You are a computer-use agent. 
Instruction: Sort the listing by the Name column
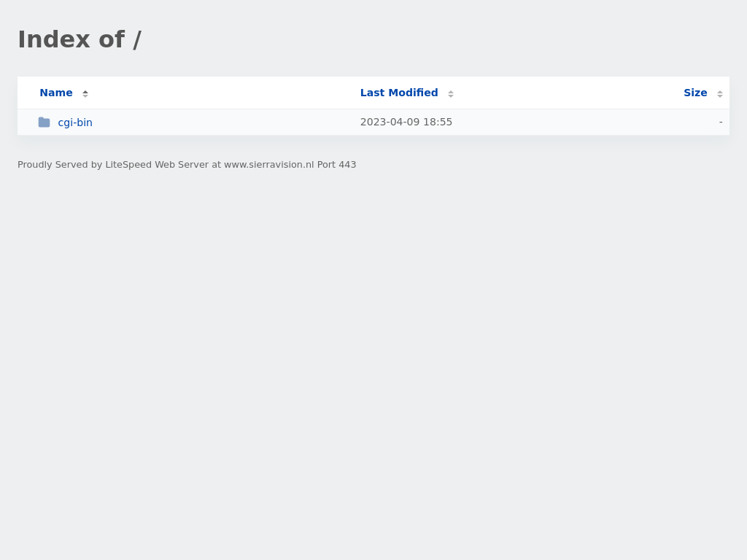tap(56, 93)
